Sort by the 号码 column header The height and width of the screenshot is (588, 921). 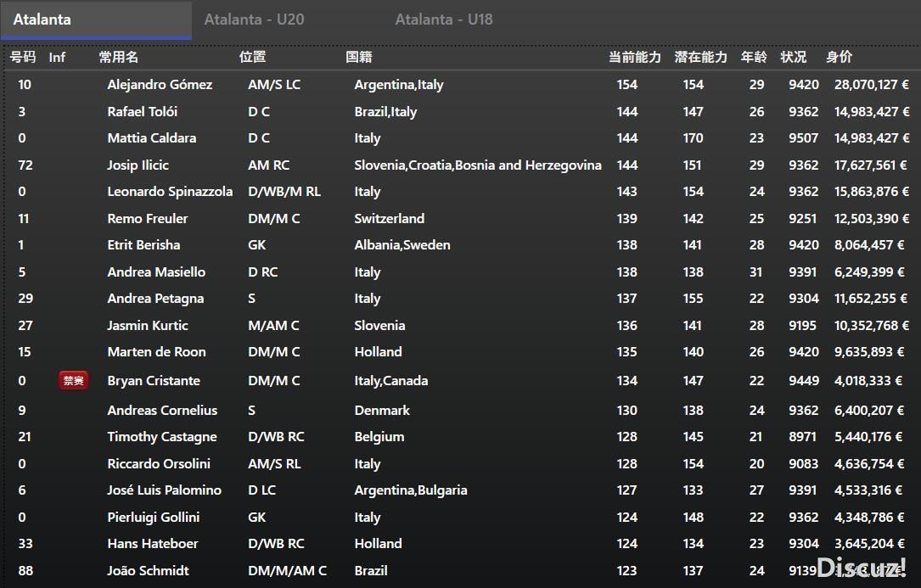pos(23,57)
